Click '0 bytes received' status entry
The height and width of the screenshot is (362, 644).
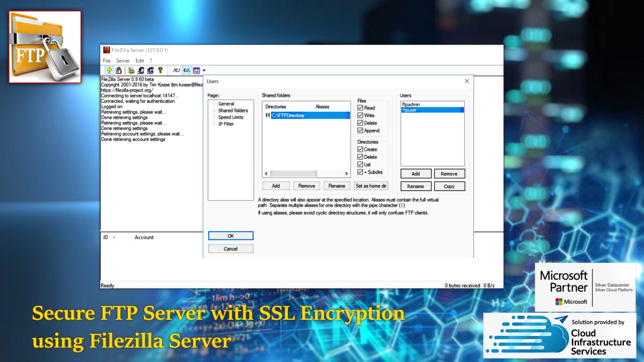tap(462, 286)
